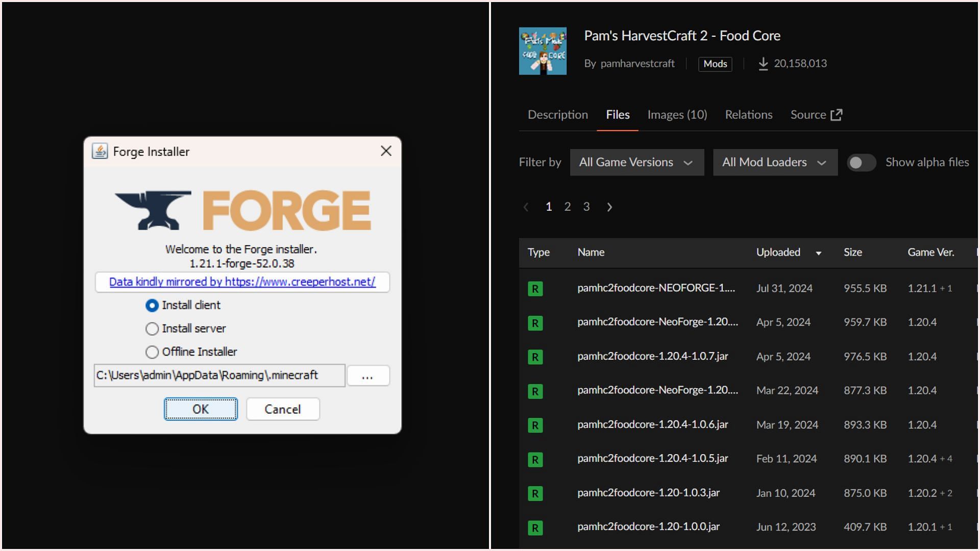Click the Java icon in Forge Installer title bar
The image size is (980, 551).
click(x=100, y=151)
